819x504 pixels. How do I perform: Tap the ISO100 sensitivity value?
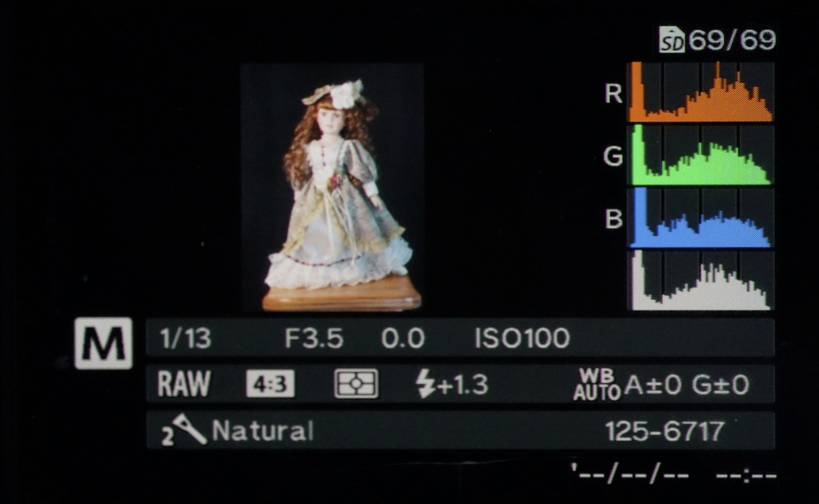(x=522, y=338)
